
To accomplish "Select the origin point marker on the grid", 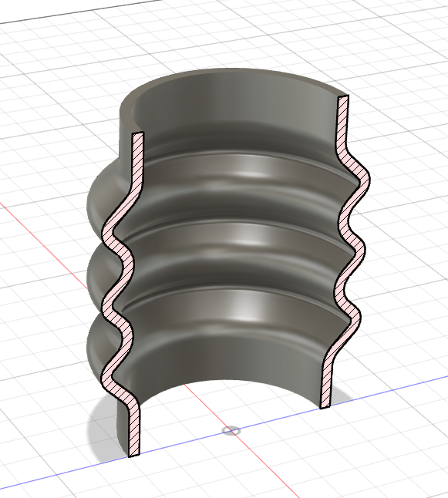I will (231, 431).
